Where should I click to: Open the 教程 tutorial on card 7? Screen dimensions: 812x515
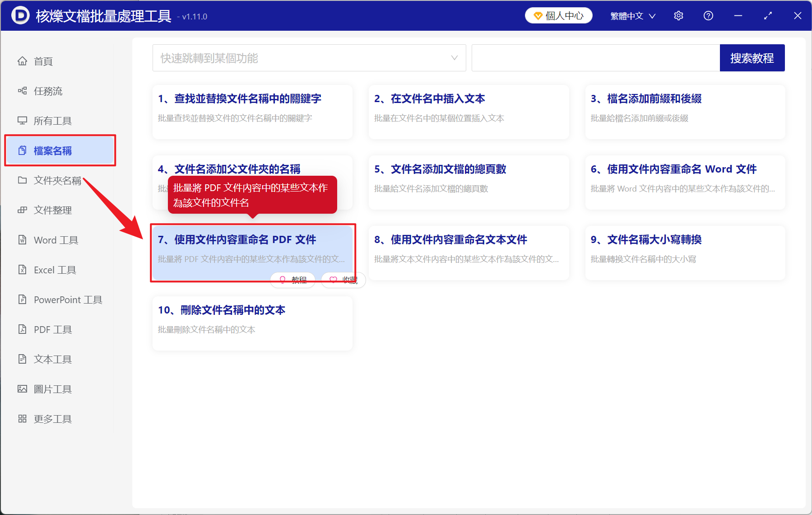[x=292, y=280]
